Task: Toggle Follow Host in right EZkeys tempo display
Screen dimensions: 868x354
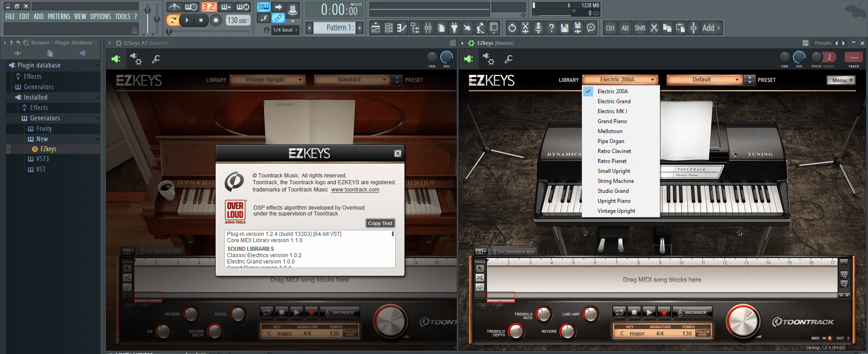Action: point(703,333)
